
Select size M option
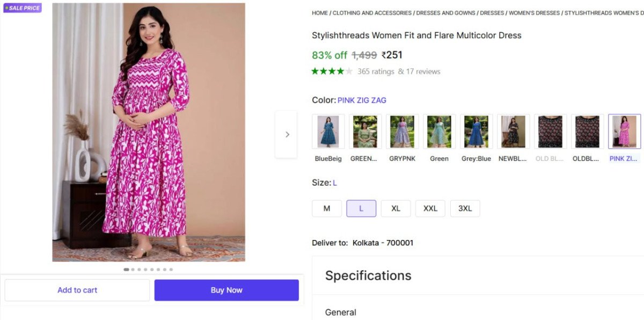point(326,208)
